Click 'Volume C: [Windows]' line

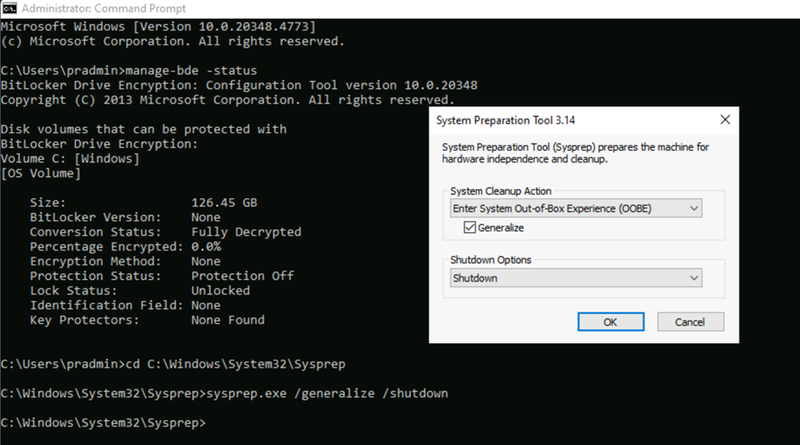tap(70, 159)
